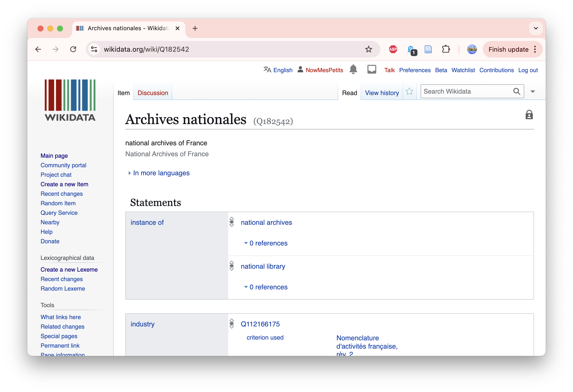Click the browser profile avatar icon

[x=473, y=49]
